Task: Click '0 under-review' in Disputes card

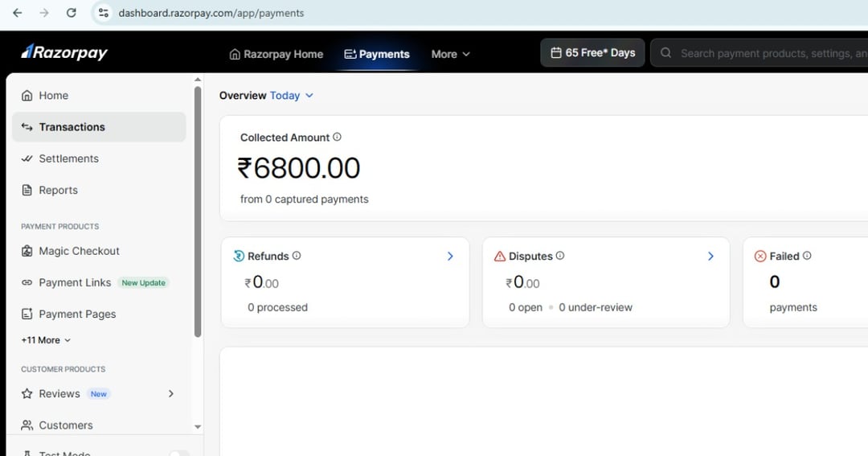Action: tap(595, 307)
